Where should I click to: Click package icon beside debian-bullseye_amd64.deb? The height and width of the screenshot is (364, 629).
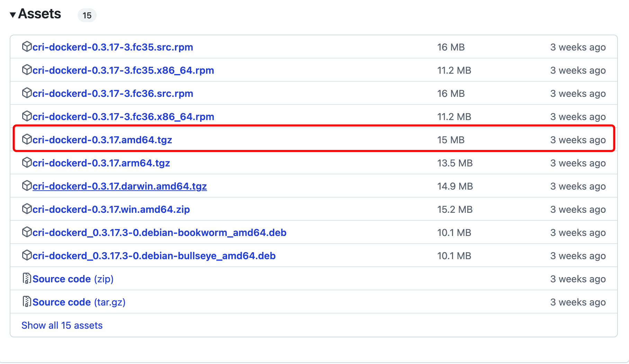point(27,255)
